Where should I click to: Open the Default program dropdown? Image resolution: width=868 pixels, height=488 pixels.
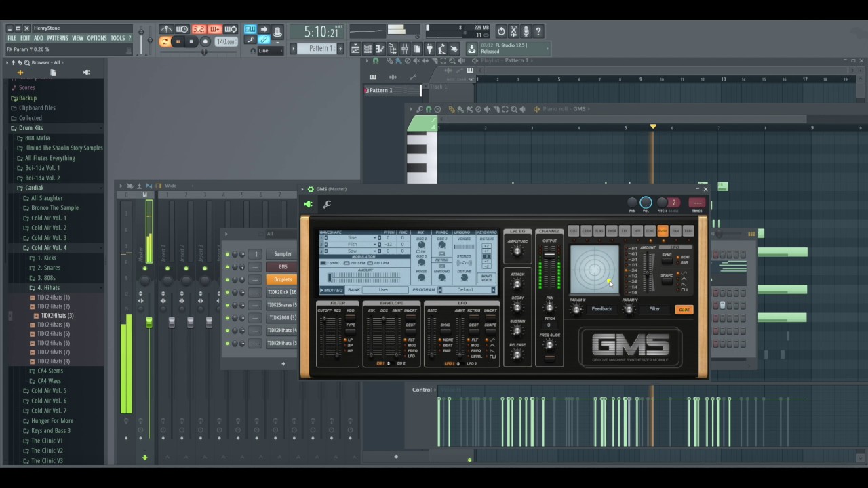(x=467, y=290)
